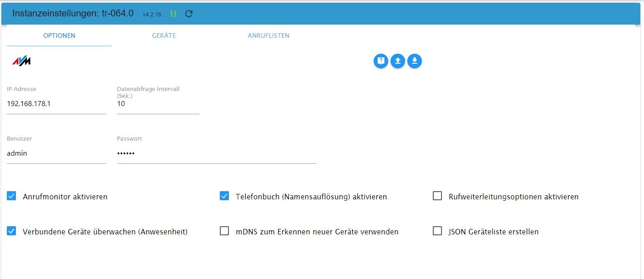This screenshot has height=279, width=644.
Task: Open the Anruflisten tab
Action: pyautogui.click(x=269, y=36)
